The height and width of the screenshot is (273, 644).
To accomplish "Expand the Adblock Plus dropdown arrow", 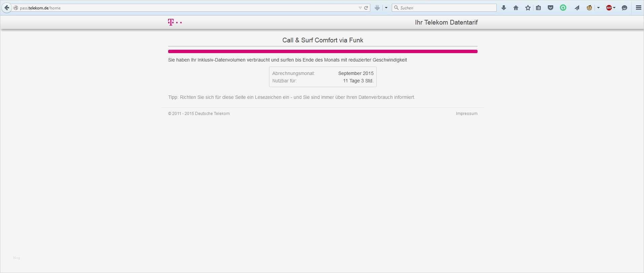I will [x=614, y=8].
